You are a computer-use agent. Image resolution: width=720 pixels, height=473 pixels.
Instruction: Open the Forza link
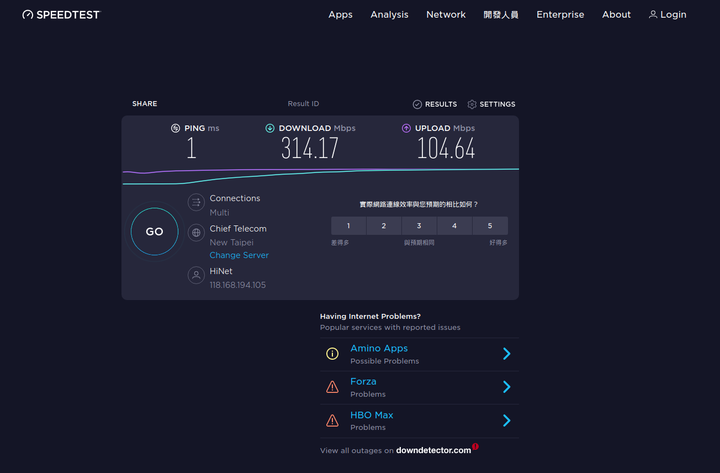pyautogui.click(x=363, y=382)
